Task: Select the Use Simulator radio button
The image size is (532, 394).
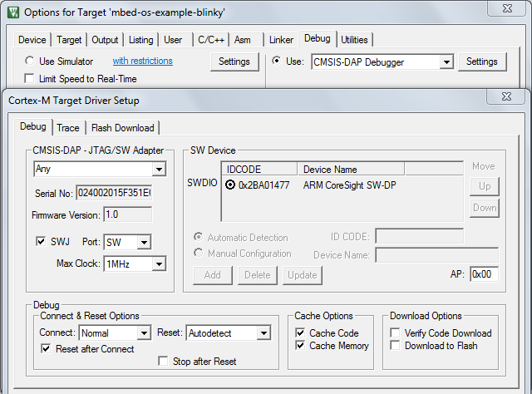Action: [30, 62]
